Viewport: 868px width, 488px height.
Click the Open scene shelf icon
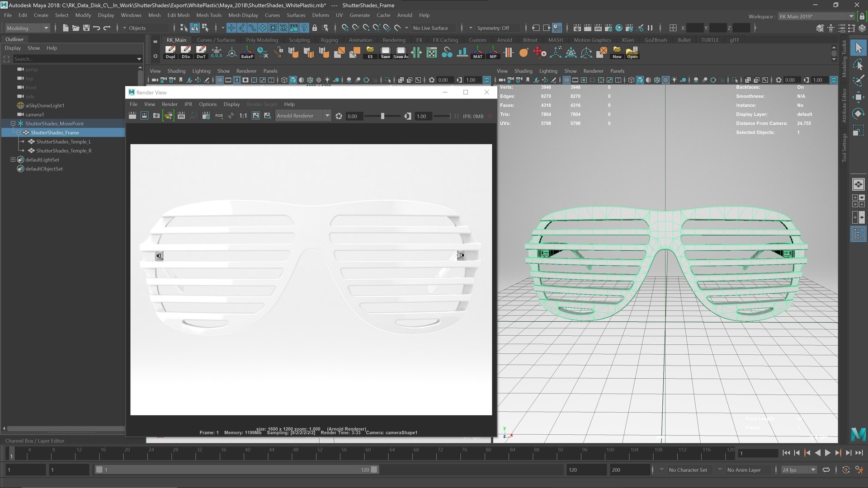click(x=632, y=52)
